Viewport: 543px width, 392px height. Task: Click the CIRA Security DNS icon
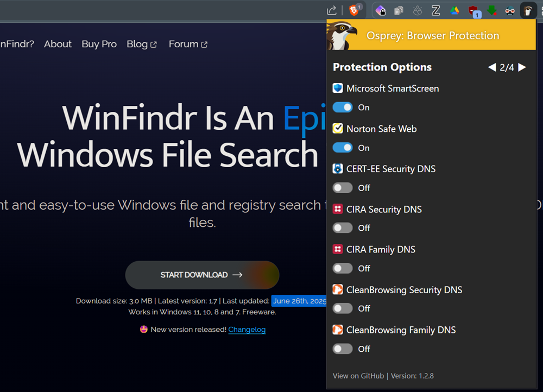pyautogui.click(x=338, y=209)
